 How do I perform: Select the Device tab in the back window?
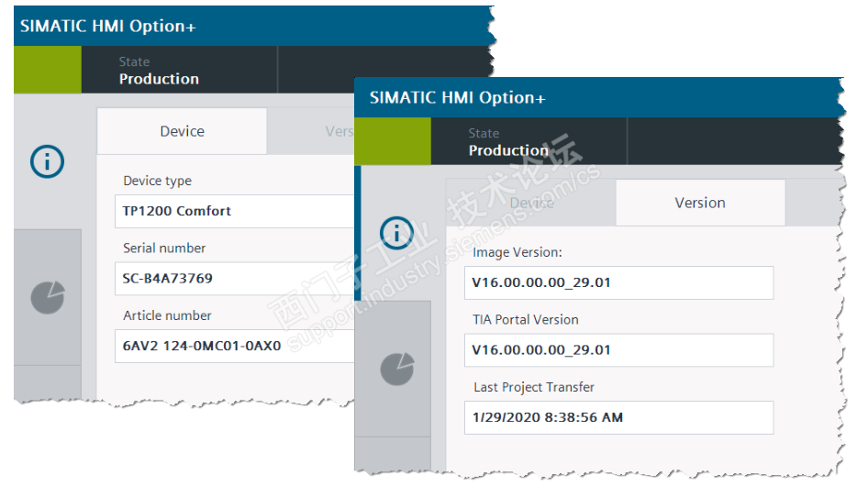(182, 131)
